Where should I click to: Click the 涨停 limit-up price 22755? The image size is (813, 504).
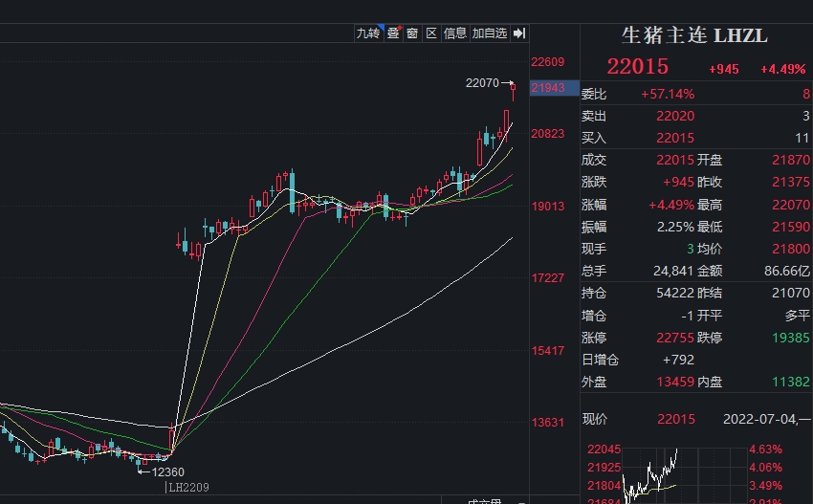tap(674, 338)
